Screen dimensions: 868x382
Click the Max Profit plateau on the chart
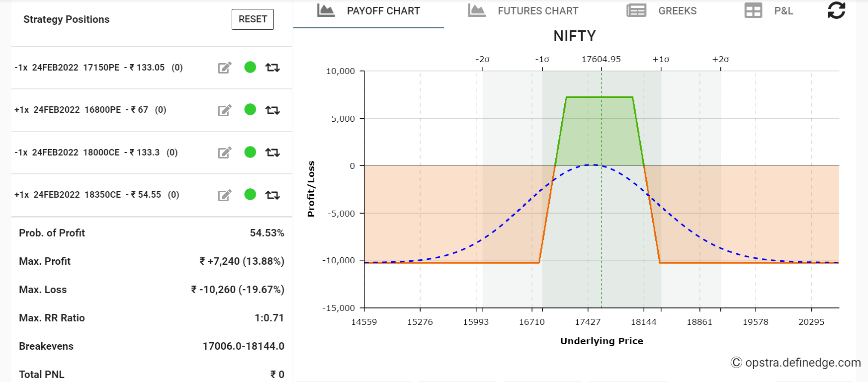pos(599,97)
